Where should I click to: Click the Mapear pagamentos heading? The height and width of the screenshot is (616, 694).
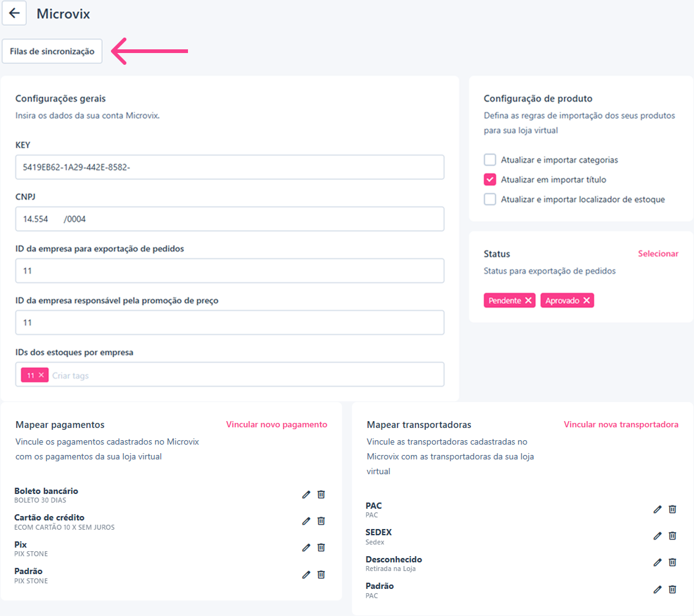tap(60, 425)
